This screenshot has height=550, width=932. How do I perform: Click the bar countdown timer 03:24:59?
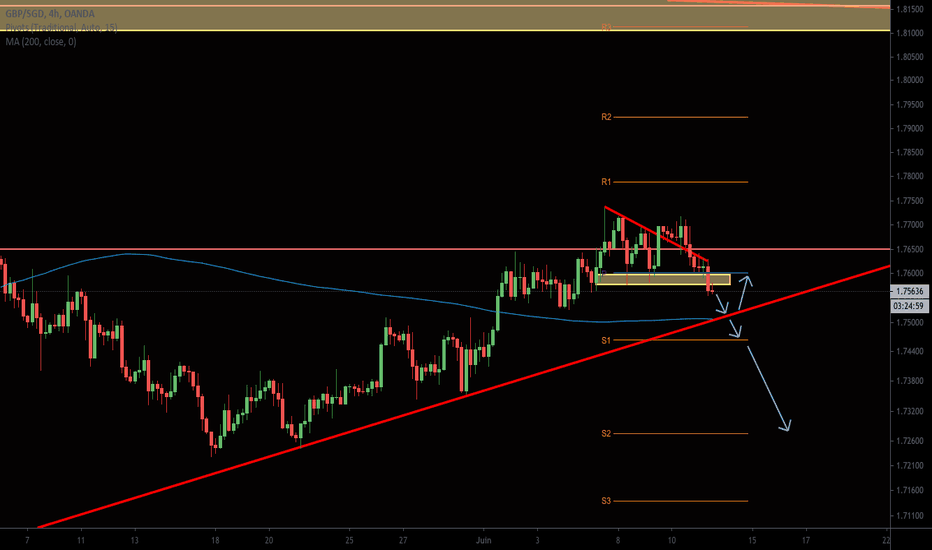point(909,306)
